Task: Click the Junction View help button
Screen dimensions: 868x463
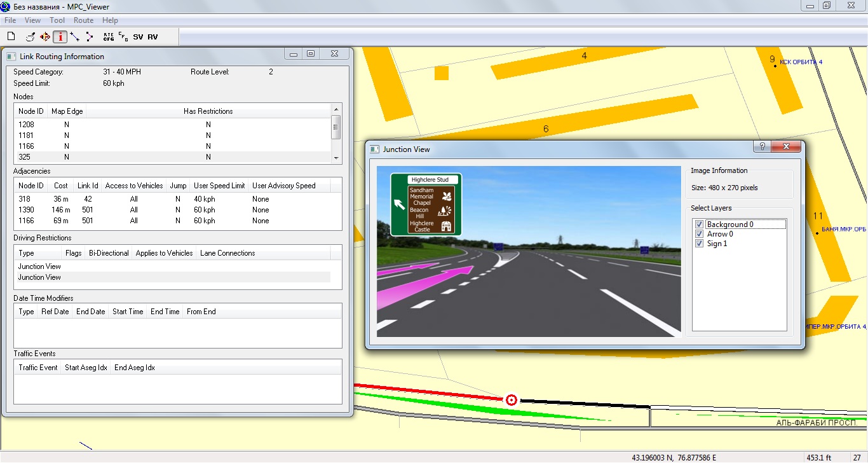Action: [x=761, y=147]
